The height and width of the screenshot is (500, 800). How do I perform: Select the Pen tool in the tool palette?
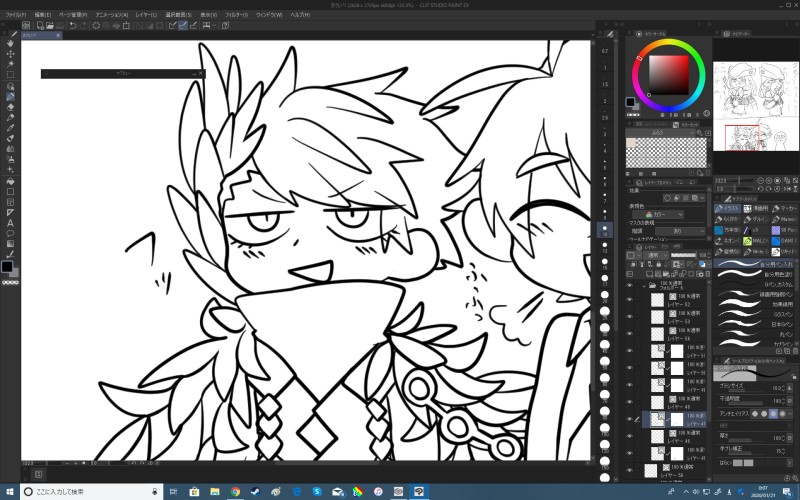pos(10,96)
